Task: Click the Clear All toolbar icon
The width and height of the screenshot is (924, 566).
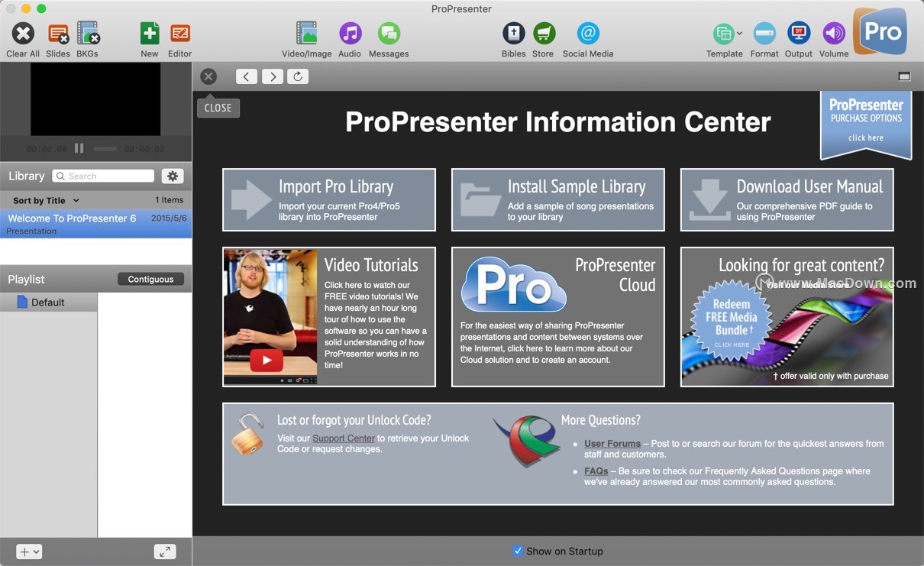Action: [x=23, y=34]
